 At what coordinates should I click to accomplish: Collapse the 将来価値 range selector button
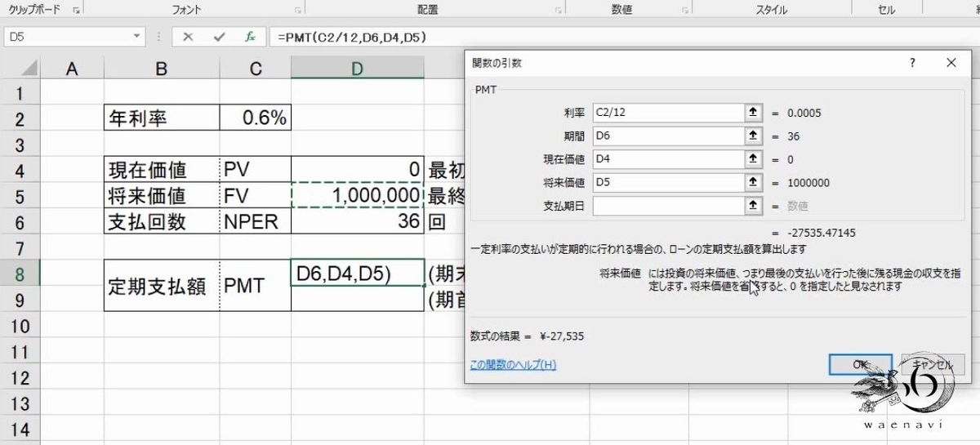[x=752, y=183]
